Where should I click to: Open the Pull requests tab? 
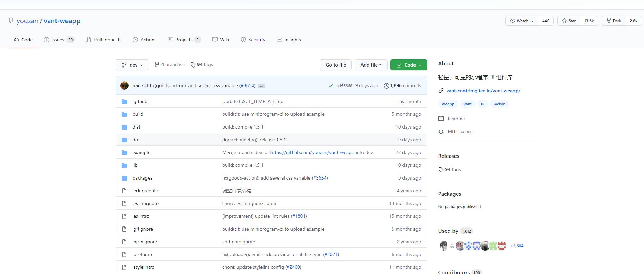click(x=104, y=40)
